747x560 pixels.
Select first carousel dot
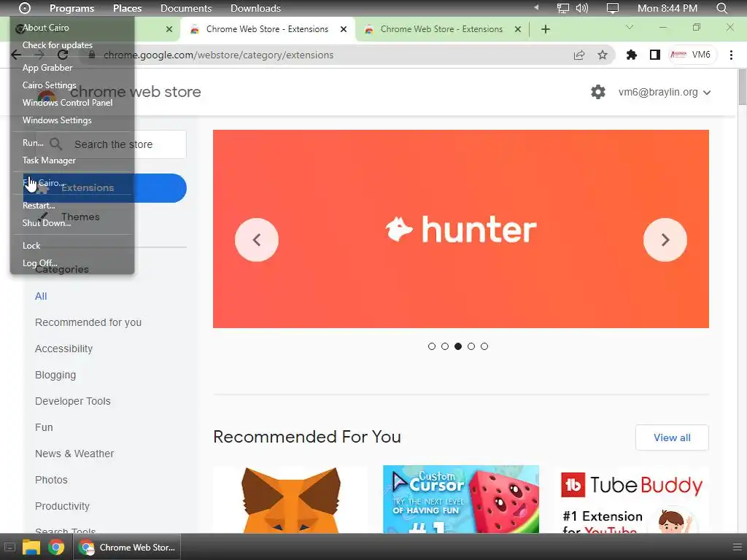[x=432, y=346]
